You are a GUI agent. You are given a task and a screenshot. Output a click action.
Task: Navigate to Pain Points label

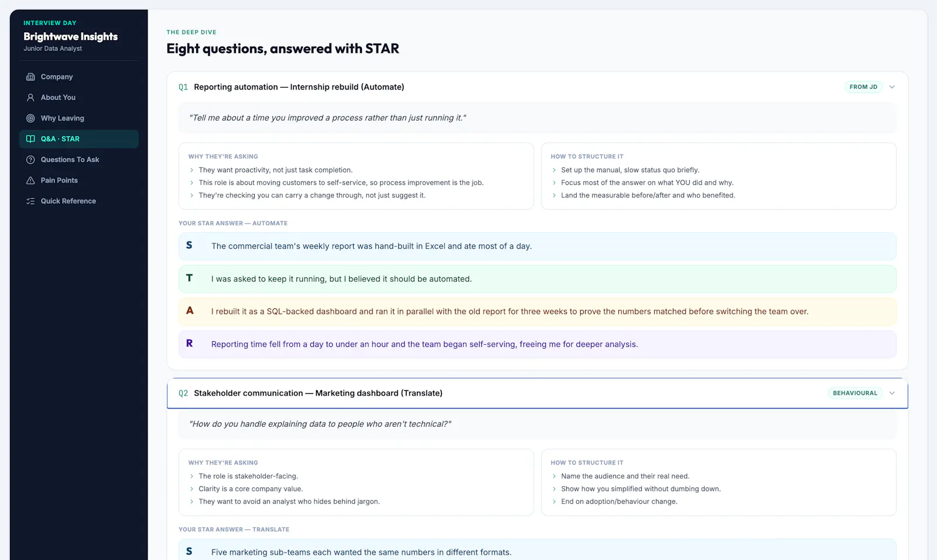(x=59, y=180)
